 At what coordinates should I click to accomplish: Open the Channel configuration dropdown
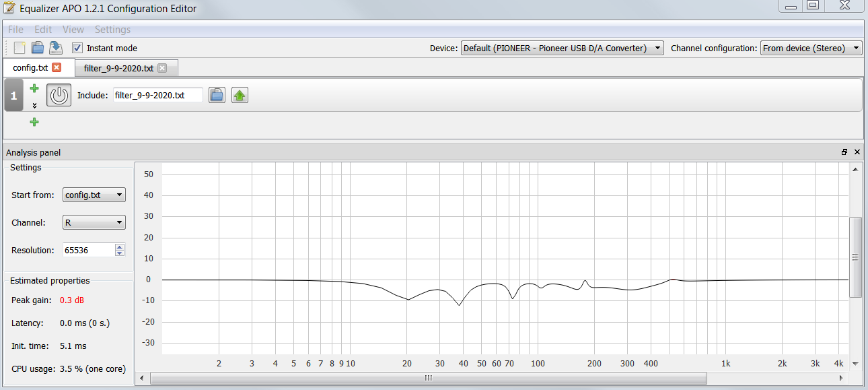click(811, 48)
